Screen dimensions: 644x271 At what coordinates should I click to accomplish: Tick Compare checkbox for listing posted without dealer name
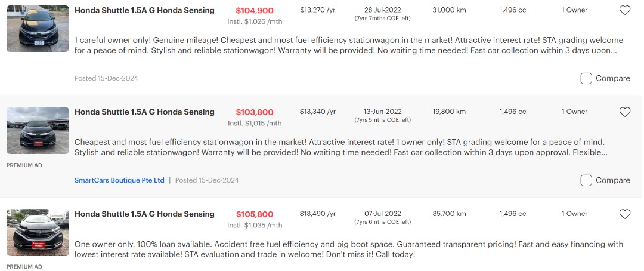pos(586,78)
